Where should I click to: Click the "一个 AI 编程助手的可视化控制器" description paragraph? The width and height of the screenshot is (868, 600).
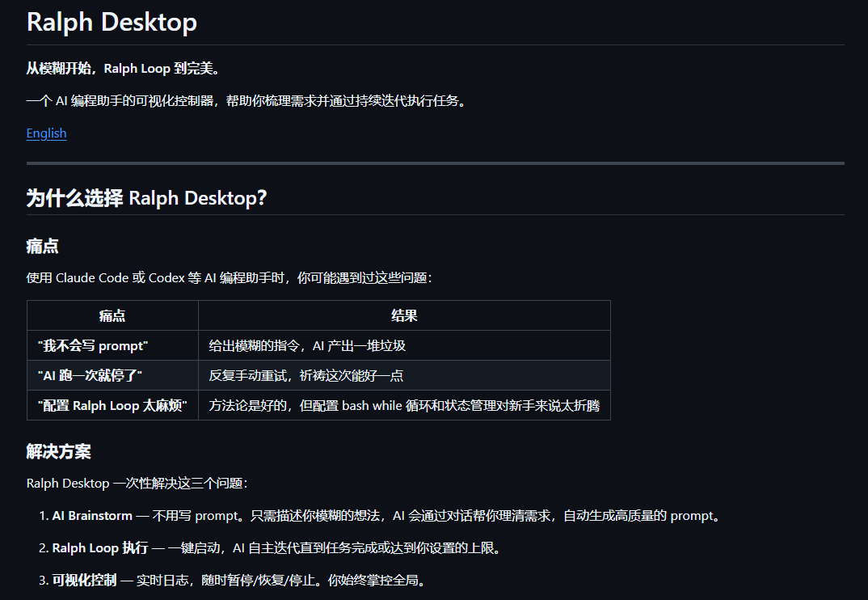coord(246,101)
